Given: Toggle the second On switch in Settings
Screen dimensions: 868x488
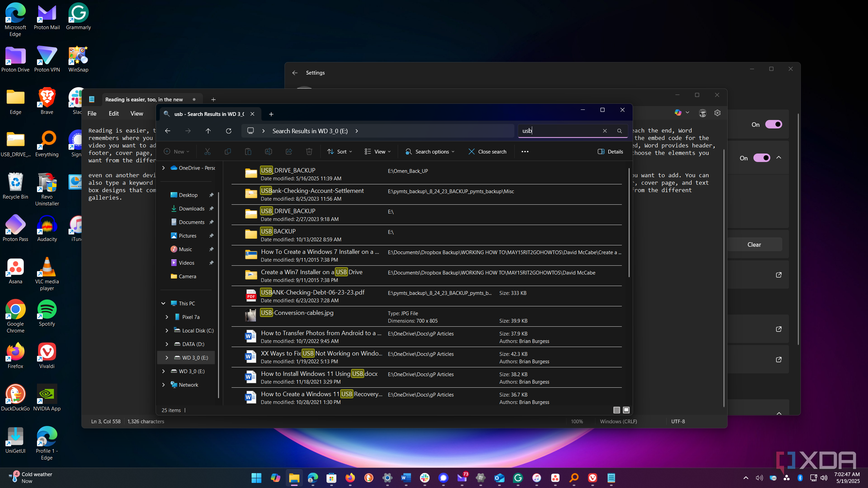Looking at the screenshot, I should coord(762,158).
